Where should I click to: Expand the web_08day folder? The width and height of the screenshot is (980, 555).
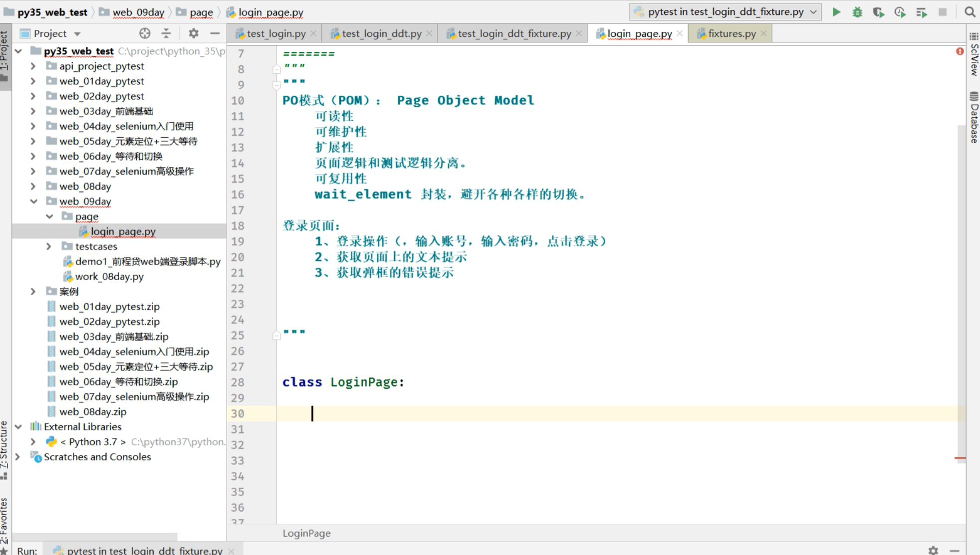click(33, 186)
